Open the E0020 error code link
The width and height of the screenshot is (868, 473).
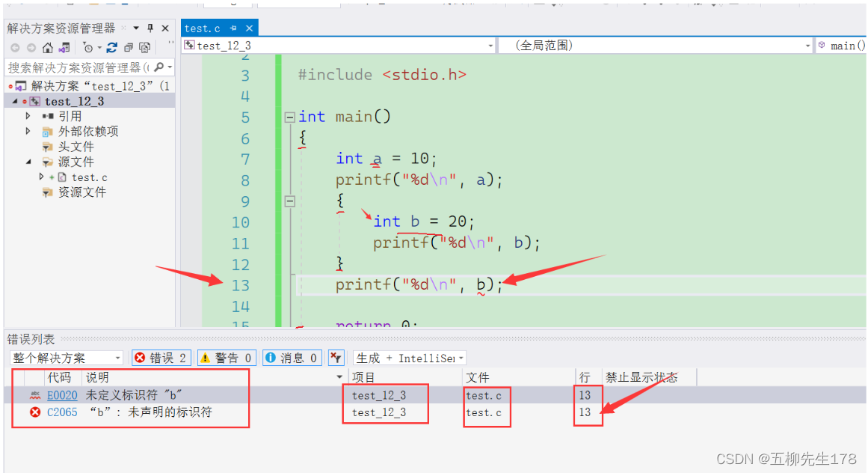(x=62, y=395)
